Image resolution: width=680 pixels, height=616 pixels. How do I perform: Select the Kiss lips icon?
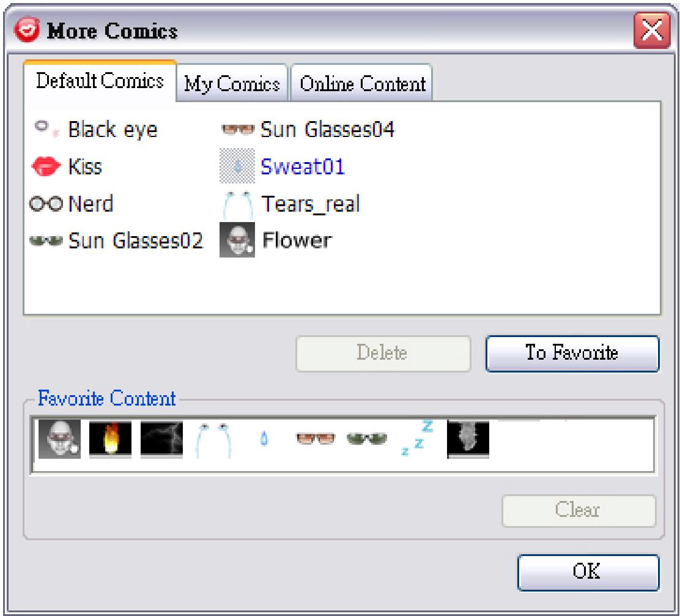46,166
